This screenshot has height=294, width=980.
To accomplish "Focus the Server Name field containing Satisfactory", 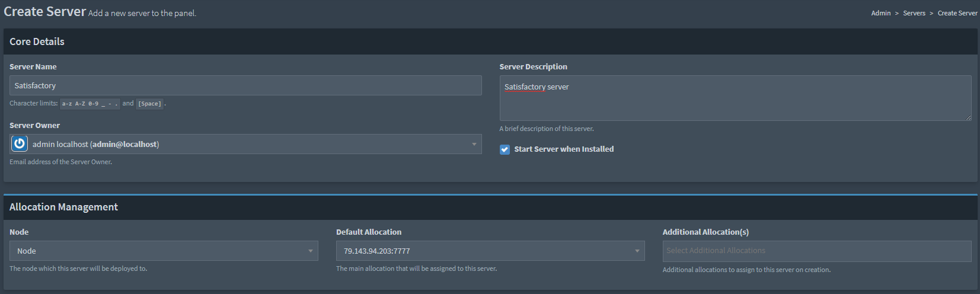I will point(245,85).
